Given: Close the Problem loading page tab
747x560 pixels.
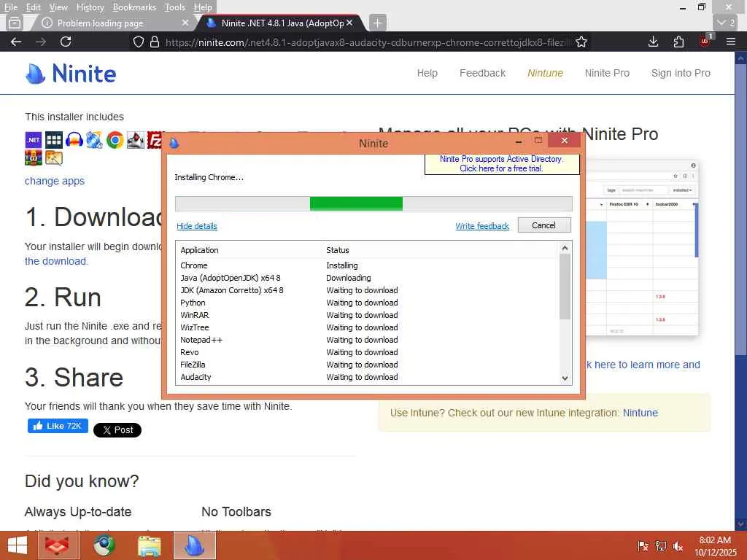Looking at the screenshot, I should [x=185, y=23].
